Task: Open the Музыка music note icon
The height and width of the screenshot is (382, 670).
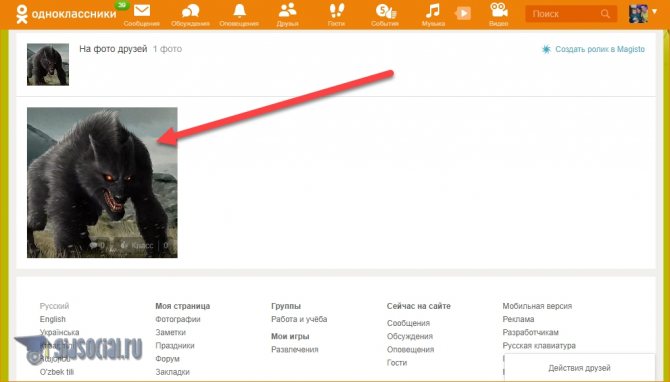Action: 433,11
